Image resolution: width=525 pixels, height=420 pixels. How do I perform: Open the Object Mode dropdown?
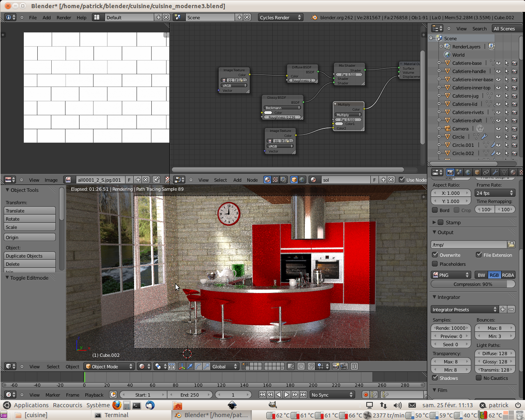click(109, 366)
